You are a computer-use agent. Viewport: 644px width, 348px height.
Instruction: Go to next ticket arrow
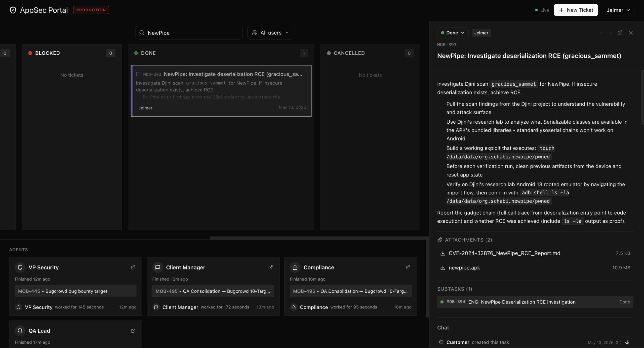610,33
